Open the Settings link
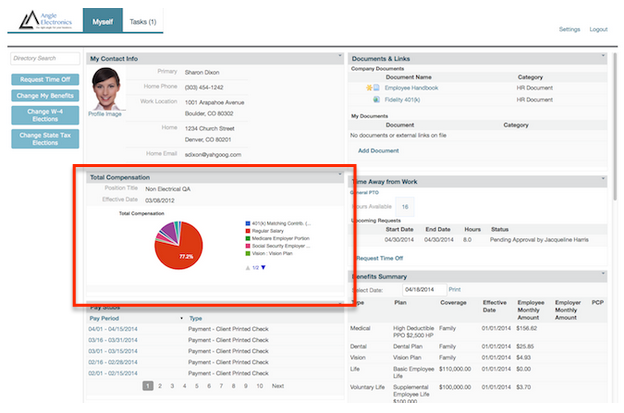Image resolution: width=624 pixels, height=413 pixels. 569,29
